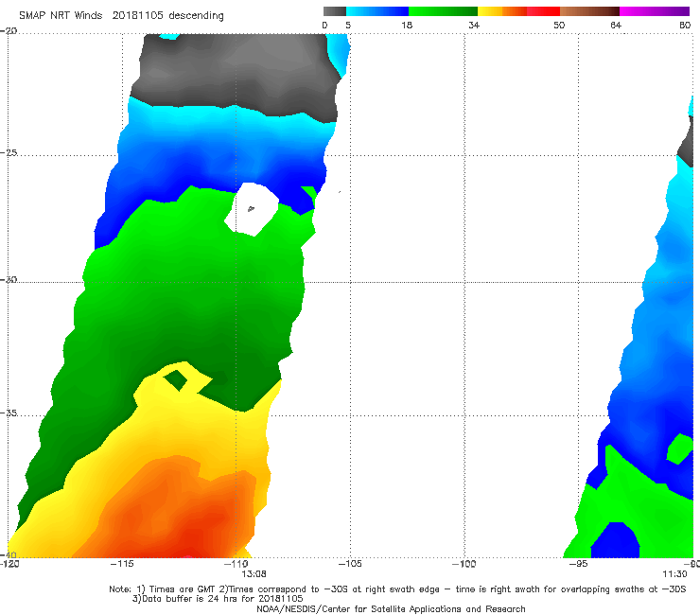The image size is (700, 615).
Task: Click the magenta segment of the color bar
Action: point(655,11)
